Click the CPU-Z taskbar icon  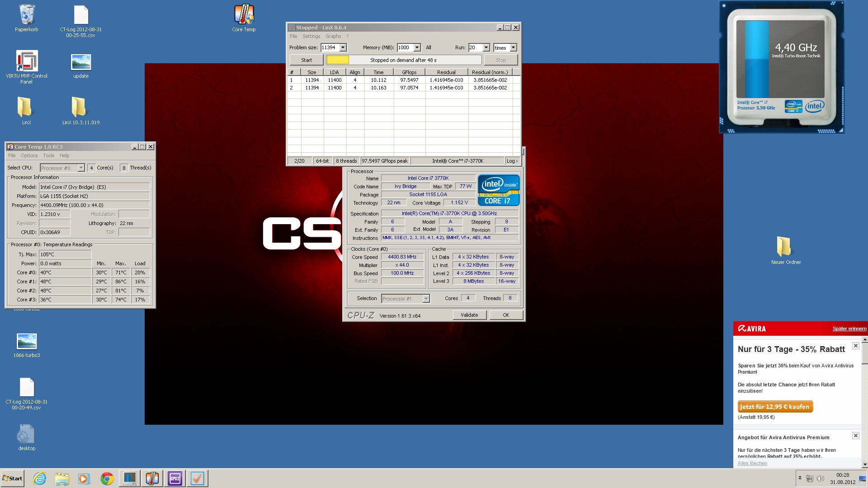175,479
